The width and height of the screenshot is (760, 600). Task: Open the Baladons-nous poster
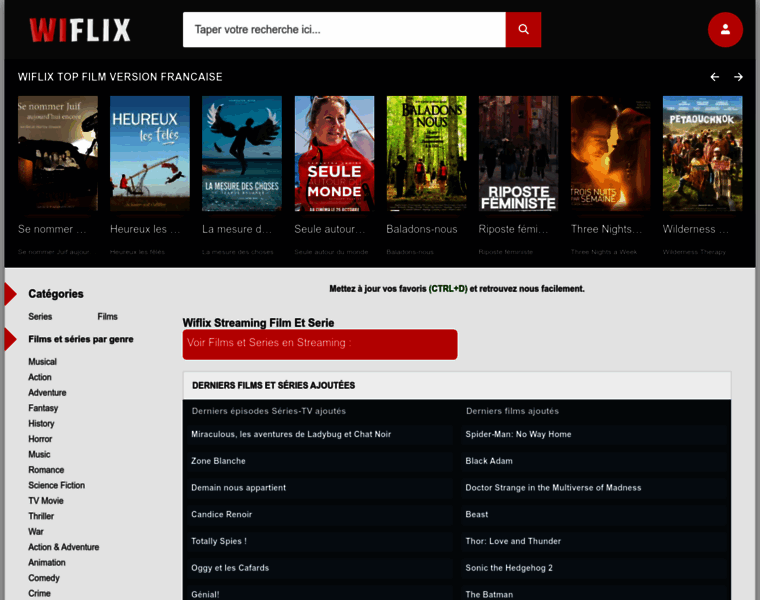click(427, 153)
